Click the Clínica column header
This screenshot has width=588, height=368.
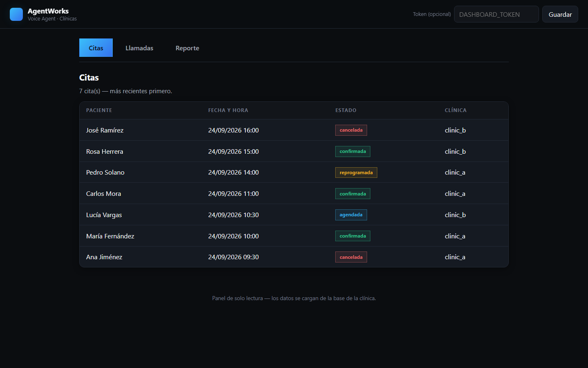(x=456, y=110)
